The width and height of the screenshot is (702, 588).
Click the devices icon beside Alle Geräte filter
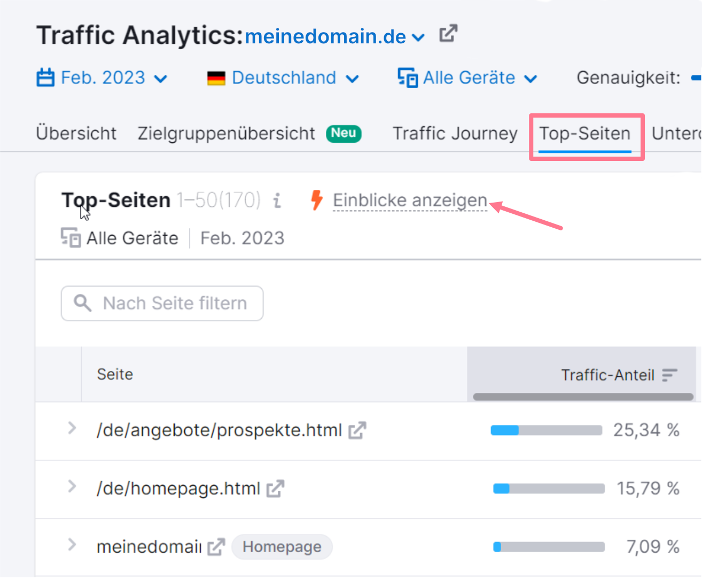pos(408,78)
